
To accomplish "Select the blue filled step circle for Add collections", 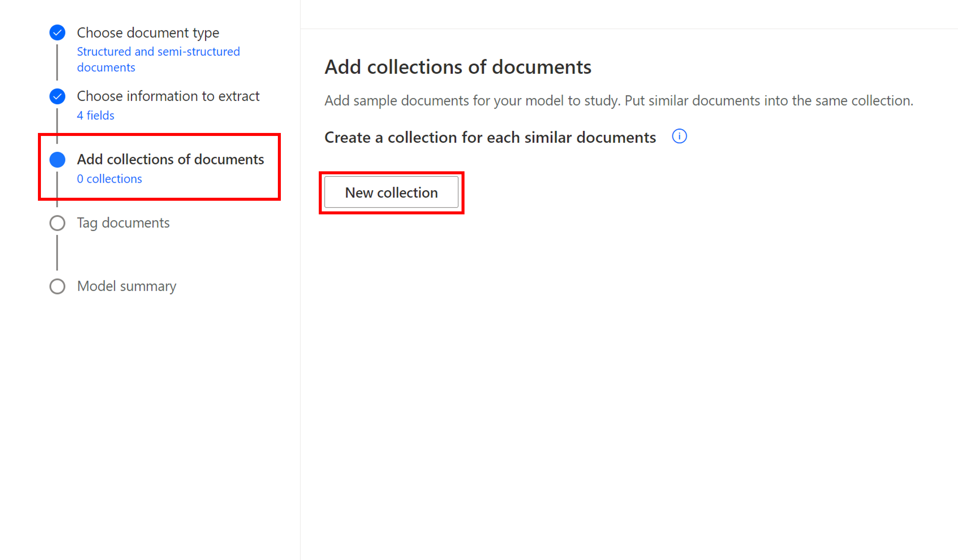I will tap(57, 159).
